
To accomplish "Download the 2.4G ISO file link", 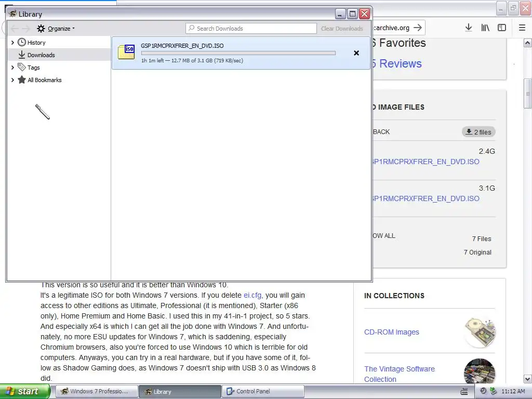I will coord(426,162).
